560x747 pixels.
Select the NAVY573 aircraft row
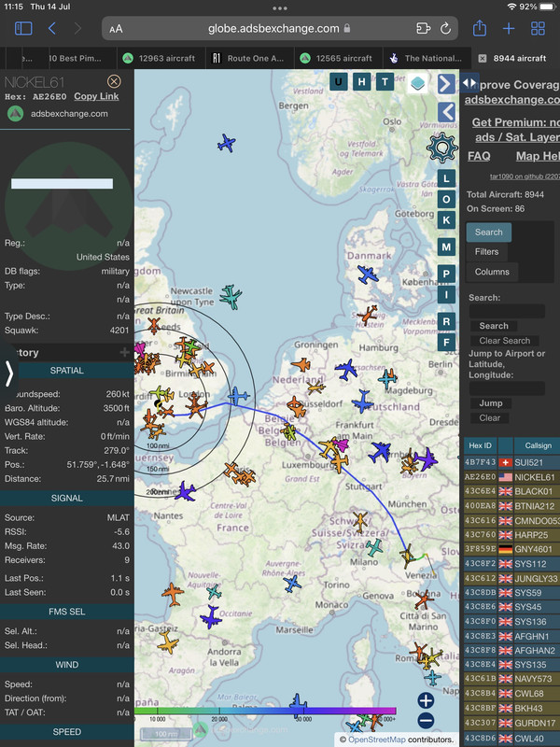(511, 679)
